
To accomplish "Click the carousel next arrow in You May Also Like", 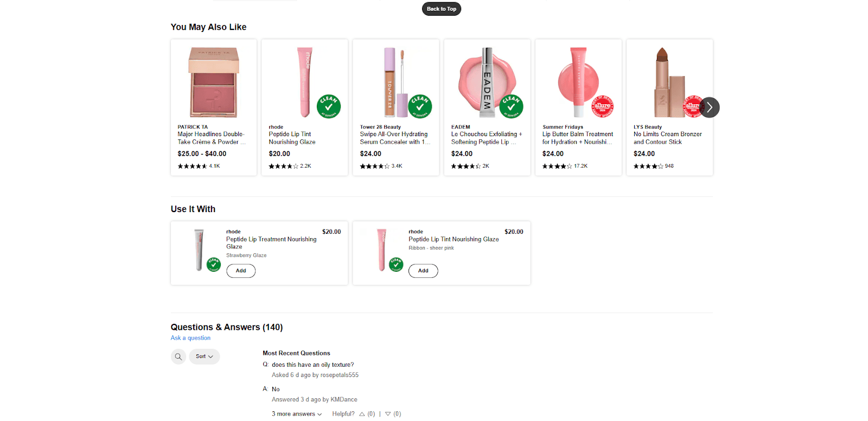I will [x=710, y=107].
